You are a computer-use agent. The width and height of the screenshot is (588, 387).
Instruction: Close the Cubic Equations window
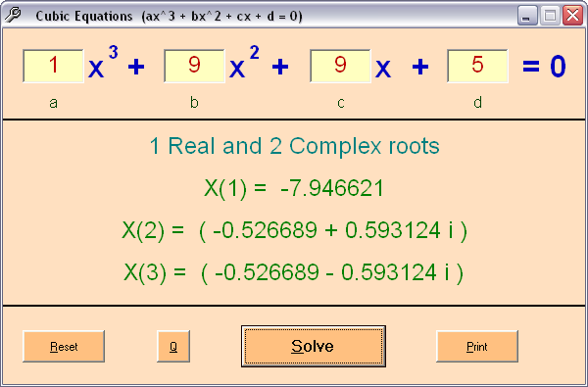[x=572, y=16]
